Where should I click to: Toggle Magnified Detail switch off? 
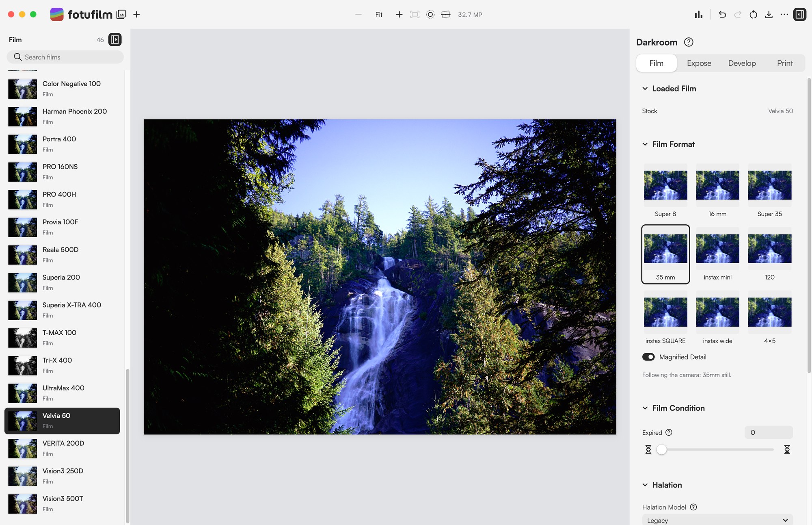click(x=648, y=357)
